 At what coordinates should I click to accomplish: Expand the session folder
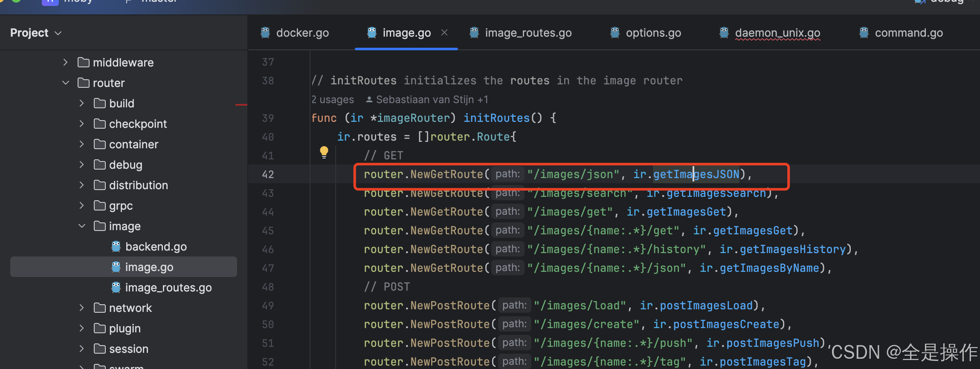pos(81,349)
